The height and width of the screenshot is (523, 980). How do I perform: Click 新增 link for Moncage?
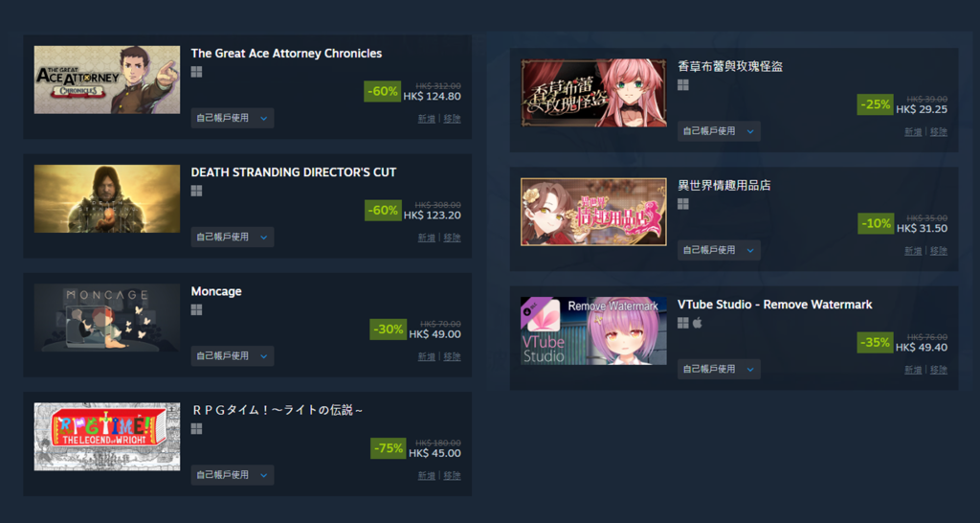point(426,356)
